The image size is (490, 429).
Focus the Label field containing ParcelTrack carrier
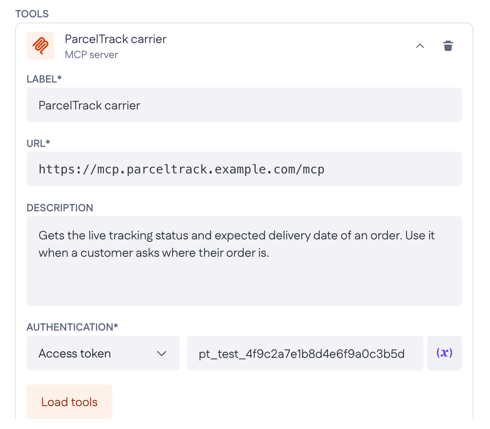pyautogui.click(x=244, y=105)
